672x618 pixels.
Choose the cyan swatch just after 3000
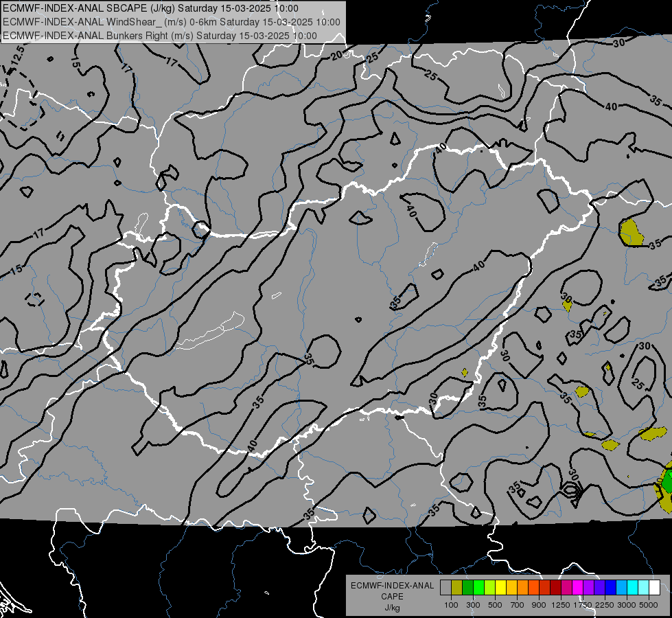coord(633,588)
